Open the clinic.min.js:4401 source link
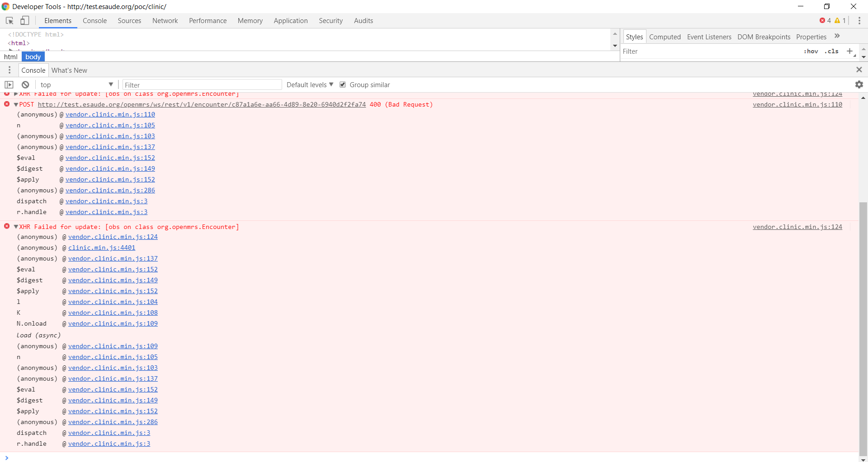This screenshot has height=462, width=868. [x=102, y=248]
